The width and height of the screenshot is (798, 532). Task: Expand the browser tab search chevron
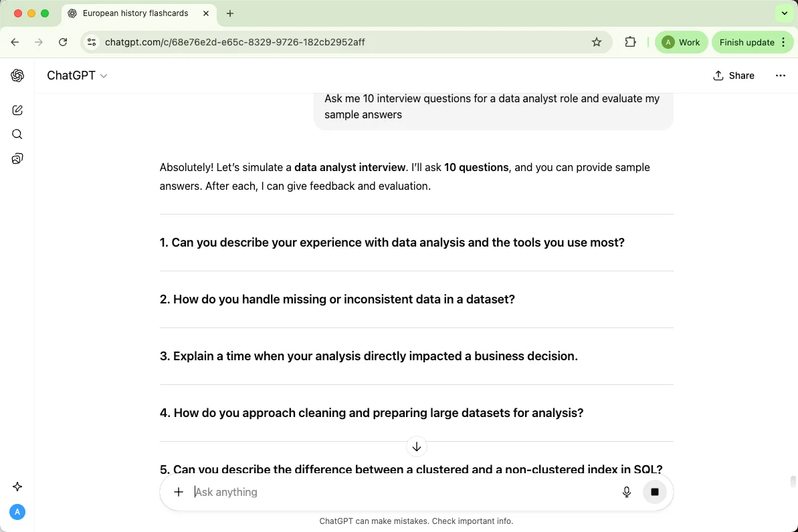pyautogui.click(x=785, y=13)
